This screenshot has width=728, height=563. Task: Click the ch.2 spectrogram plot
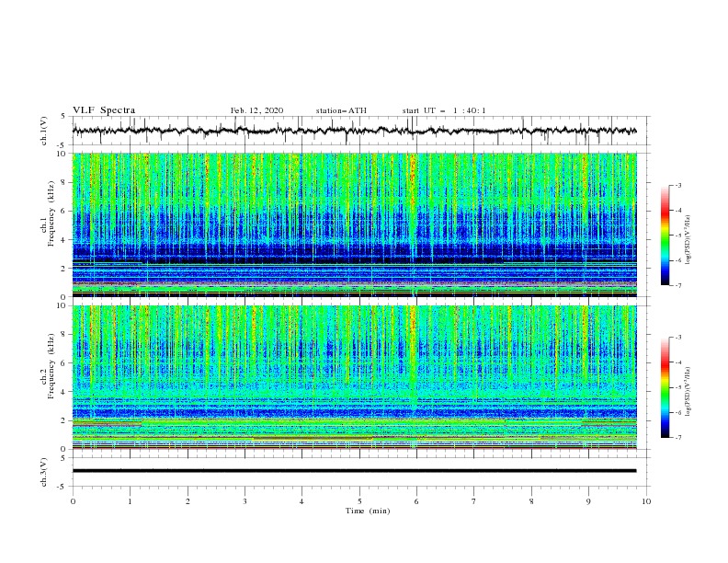pyautogui.click(x=355, y=377)
